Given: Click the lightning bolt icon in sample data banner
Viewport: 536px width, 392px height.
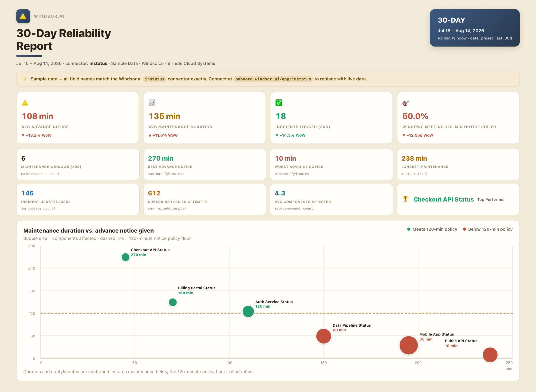Looking at the screenshot, I should [x=25, y=79].
